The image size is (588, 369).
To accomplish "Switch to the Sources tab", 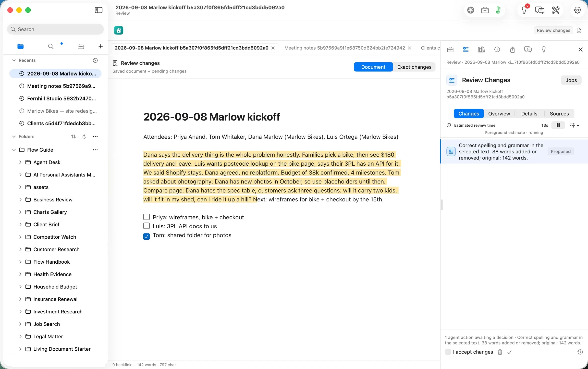I will pyautogui.click(x=559, y=114).
